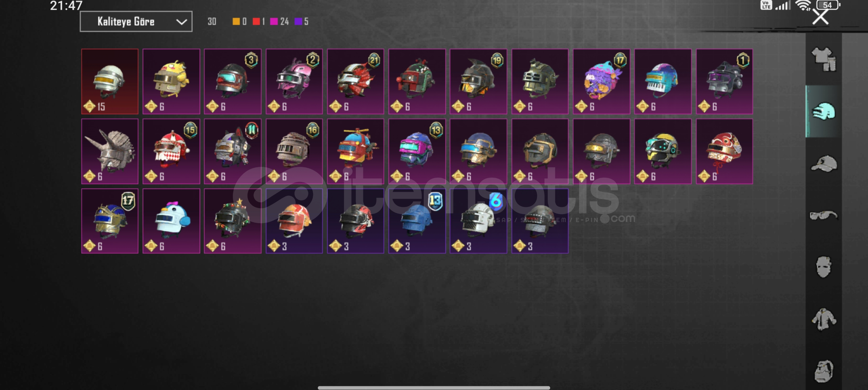868x390 pixels.
Task: Click the dropdown chevron arrow
Action: point(181,22)
